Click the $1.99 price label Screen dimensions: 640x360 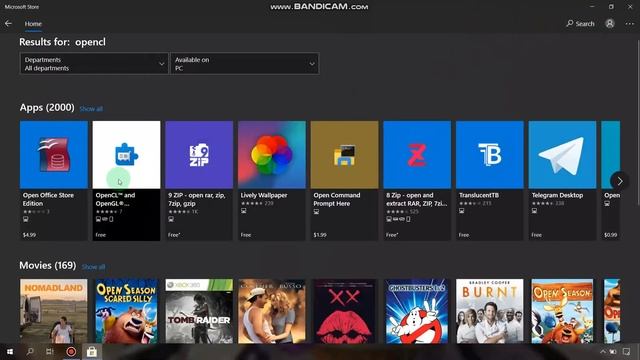click(x=320, y=235)
